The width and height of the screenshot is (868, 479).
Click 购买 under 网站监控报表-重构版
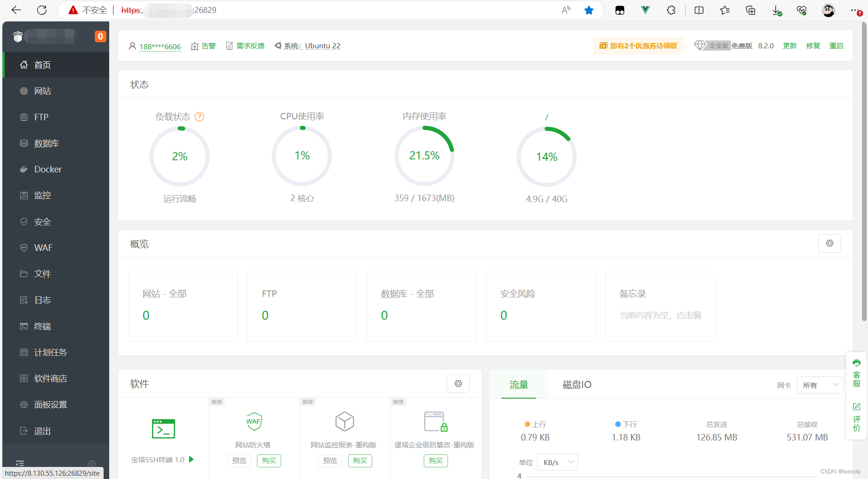tap(360, 460)
